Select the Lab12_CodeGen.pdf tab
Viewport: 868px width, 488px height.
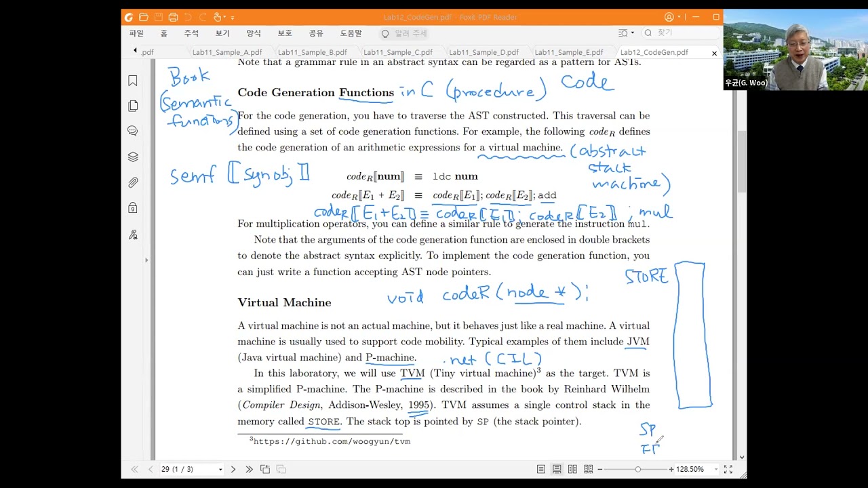tap(654, 52)
